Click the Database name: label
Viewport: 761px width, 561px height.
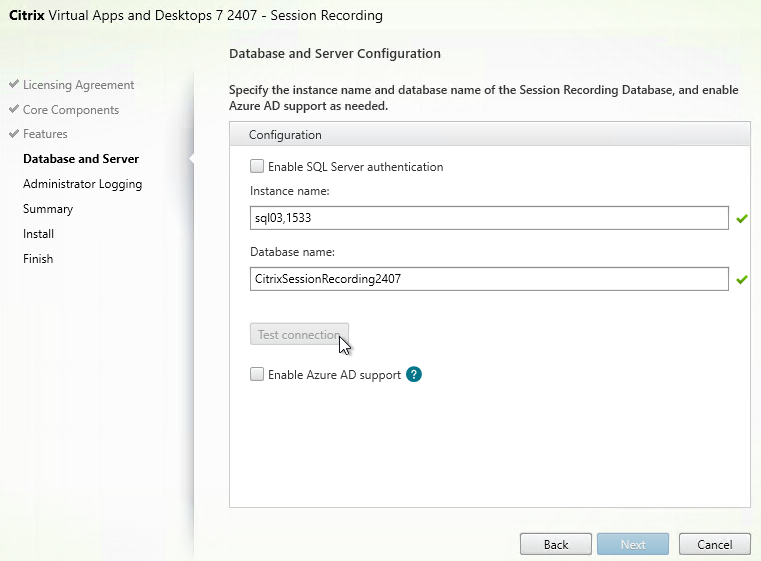(292, 252)
